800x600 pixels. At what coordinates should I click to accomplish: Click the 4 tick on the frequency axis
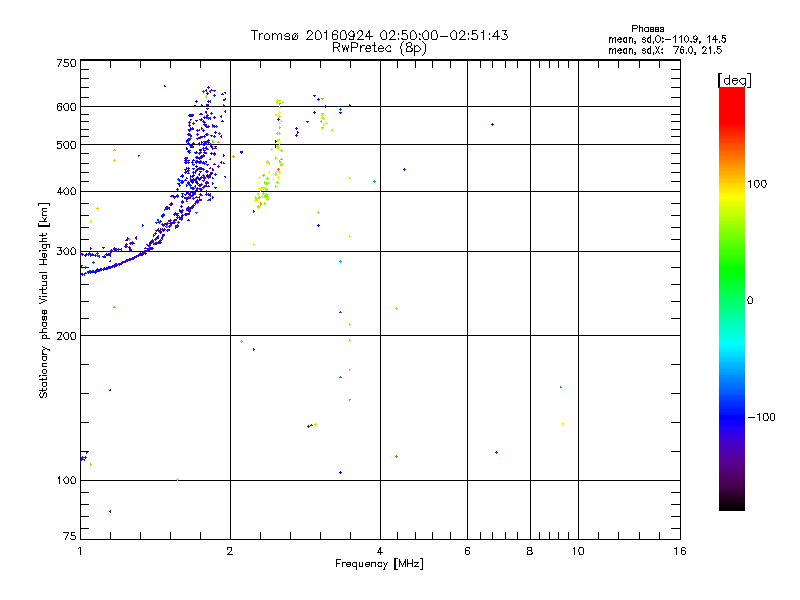tap(379, 551)
